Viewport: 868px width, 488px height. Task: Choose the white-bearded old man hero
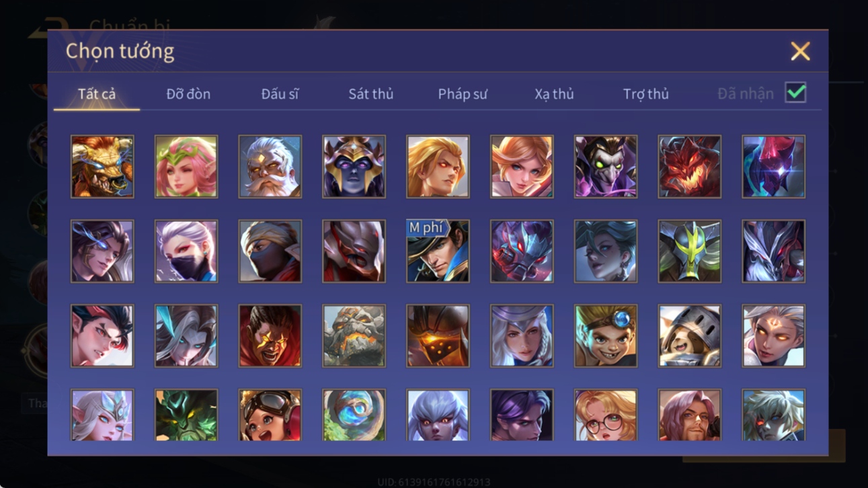(x=270, y=167)
